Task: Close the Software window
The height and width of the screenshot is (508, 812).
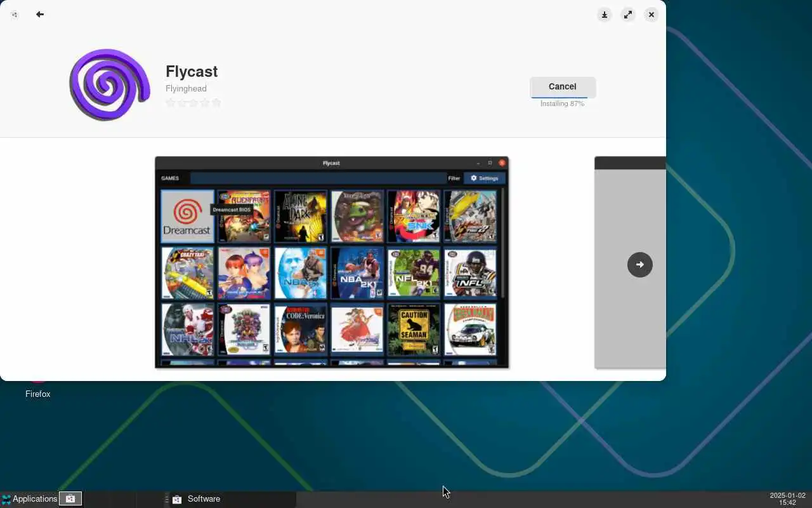Action: pyautogui.click(x=652, y=15)
